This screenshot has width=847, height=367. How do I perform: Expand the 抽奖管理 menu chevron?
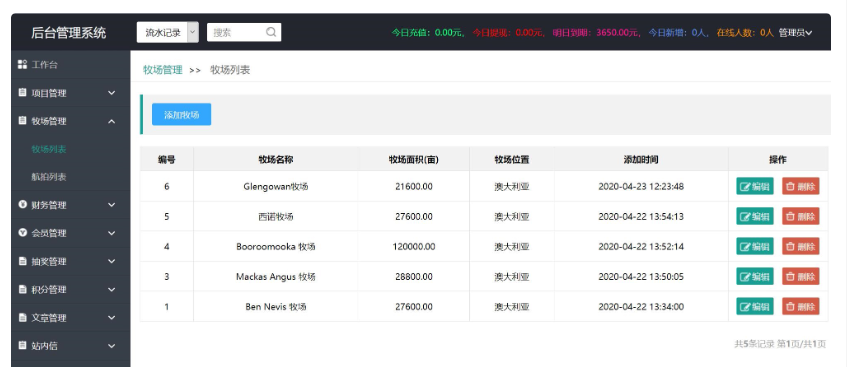coord(111,261)
